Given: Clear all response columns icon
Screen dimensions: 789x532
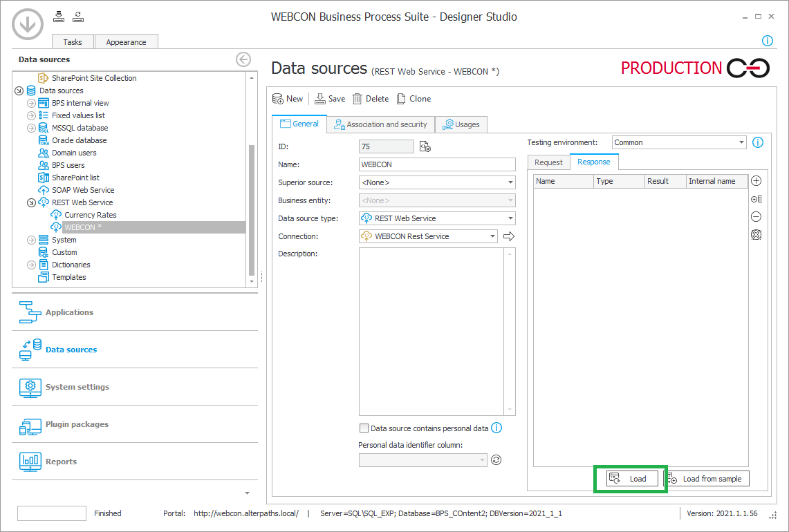Looking at the screenshot, I should 756,235.
